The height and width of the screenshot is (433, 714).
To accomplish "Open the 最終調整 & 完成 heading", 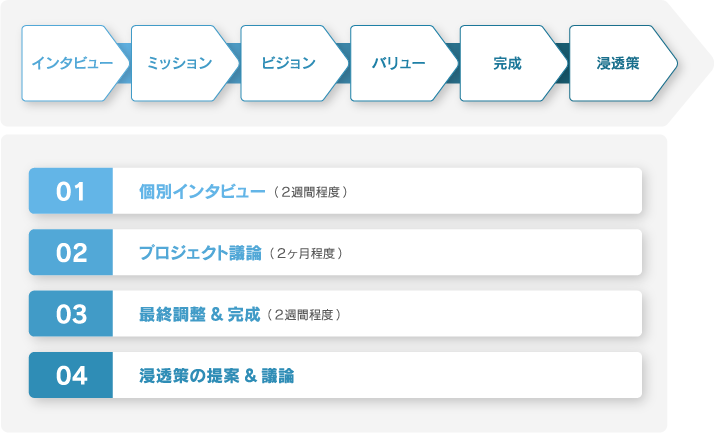I will (x=200, y=314).
